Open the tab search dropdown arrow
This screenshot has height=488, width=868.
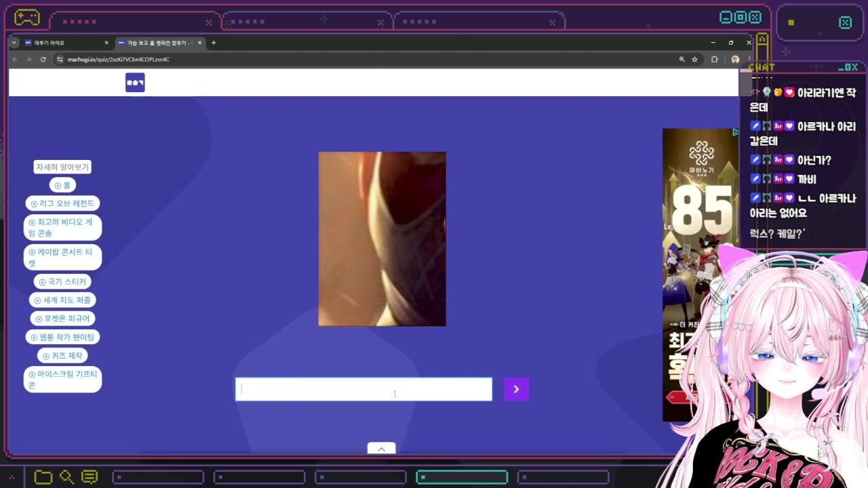[14, 43]
